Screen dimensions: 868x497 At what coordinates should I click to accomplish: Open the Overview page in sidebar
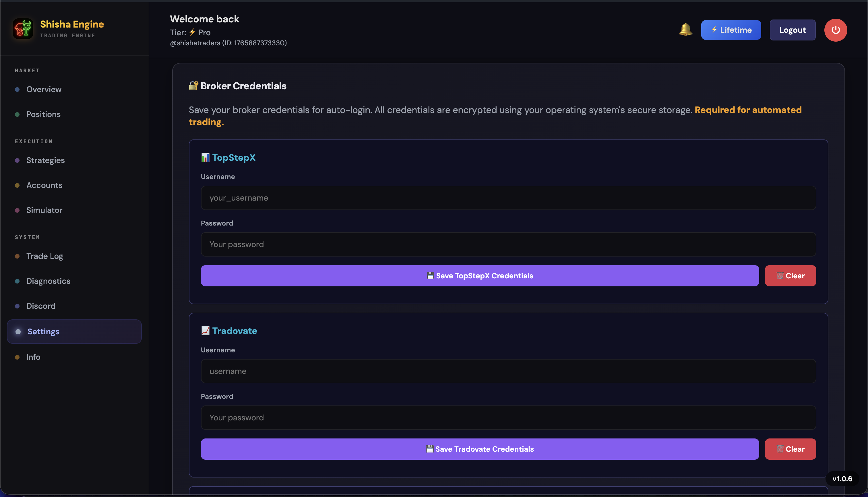(x=44, y=90)
